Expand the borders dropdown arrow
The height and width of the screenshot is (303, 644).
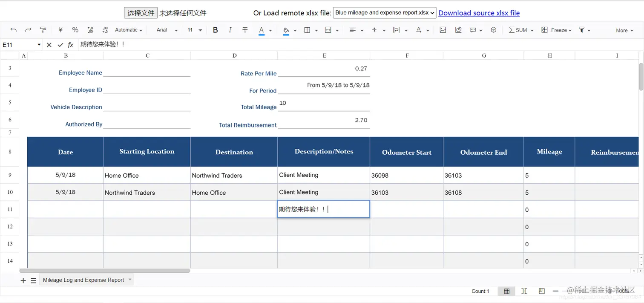(x=316, y=30)
